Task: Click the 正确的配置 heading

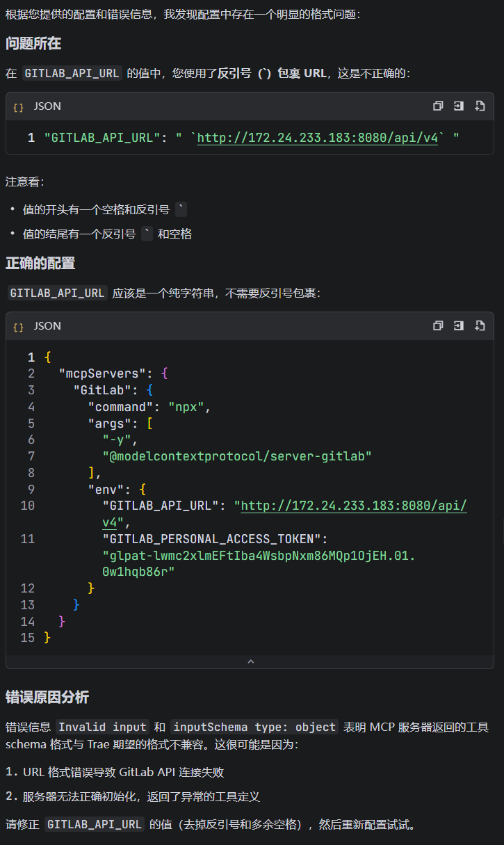Action: [x=40, y=264]
